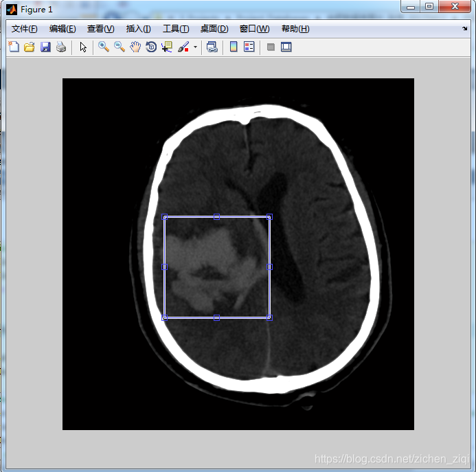476x472 pixels.
Task: Open the 编辑(E) menu
Action: click(63, 29)
